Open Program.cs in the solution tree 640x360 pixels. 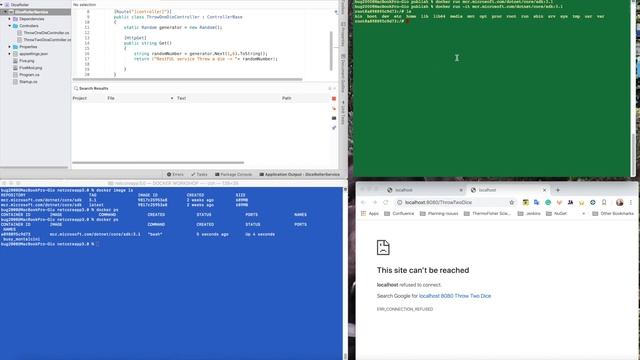pyautogui.click(x=29, y=75)
